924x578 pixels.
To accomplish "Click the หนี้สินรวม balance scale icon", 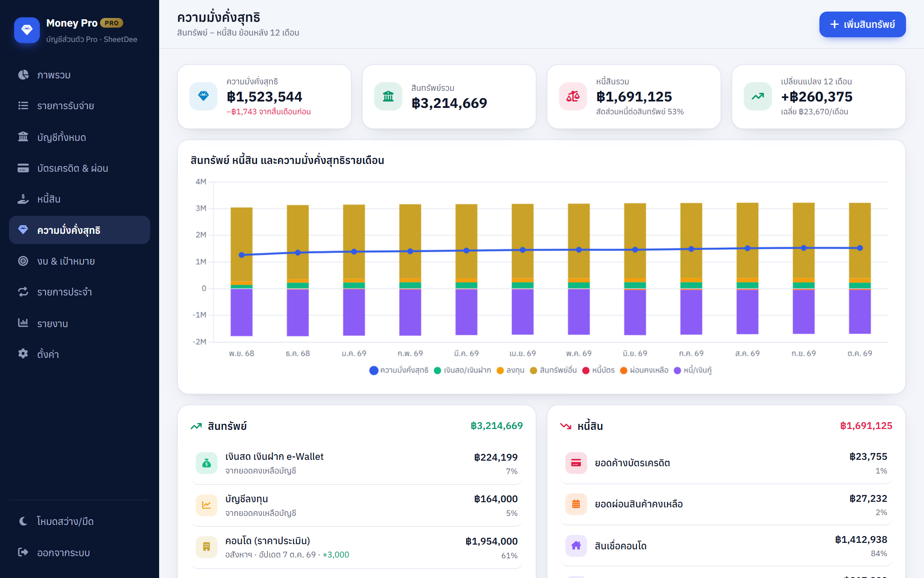I will tap(573, 96).
